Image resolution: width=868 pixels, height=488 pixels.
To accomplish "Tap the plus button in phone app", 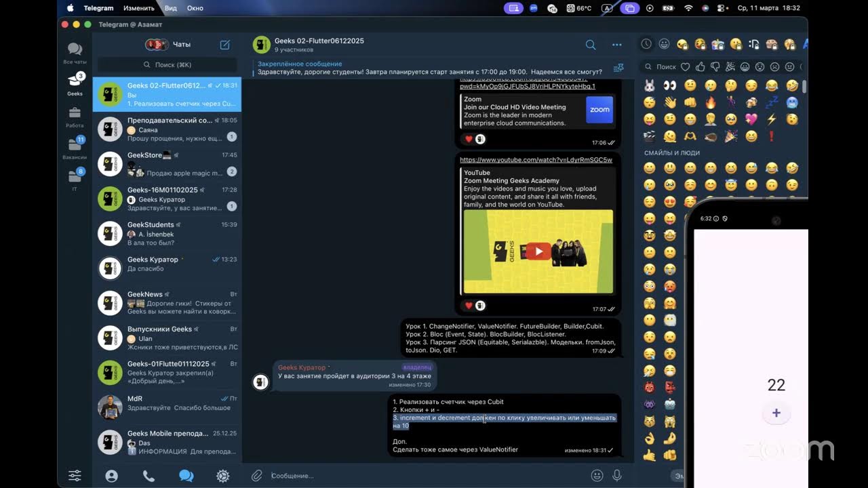I will click(x=776, y=413).
